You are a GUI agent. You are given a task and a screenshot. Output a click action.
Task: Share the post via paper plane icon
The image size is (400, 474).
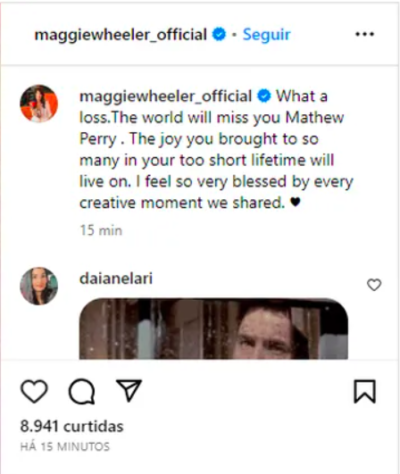pyautogui.click(x=129, y=390)
